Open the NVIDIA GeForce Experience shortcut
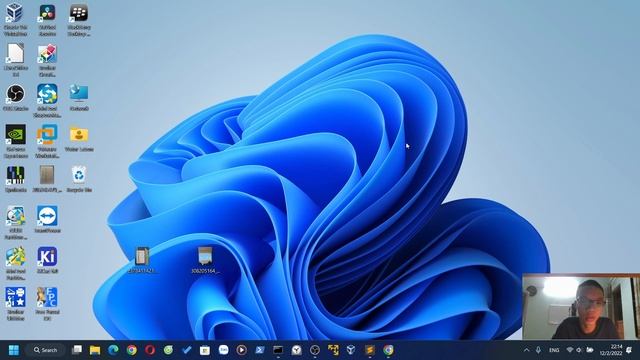 tap(16, 141)
